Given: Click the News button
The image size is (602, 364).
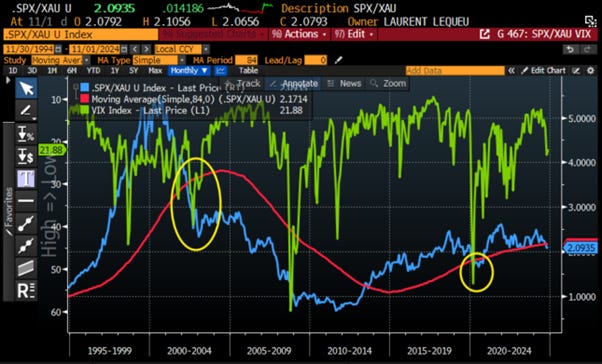Looking at the screenshot, I should tap(344, 83).
